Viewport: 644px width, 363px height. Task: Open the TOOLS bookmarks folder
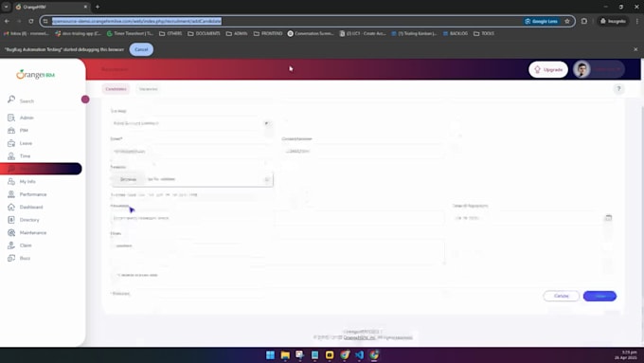click(484, 34)
